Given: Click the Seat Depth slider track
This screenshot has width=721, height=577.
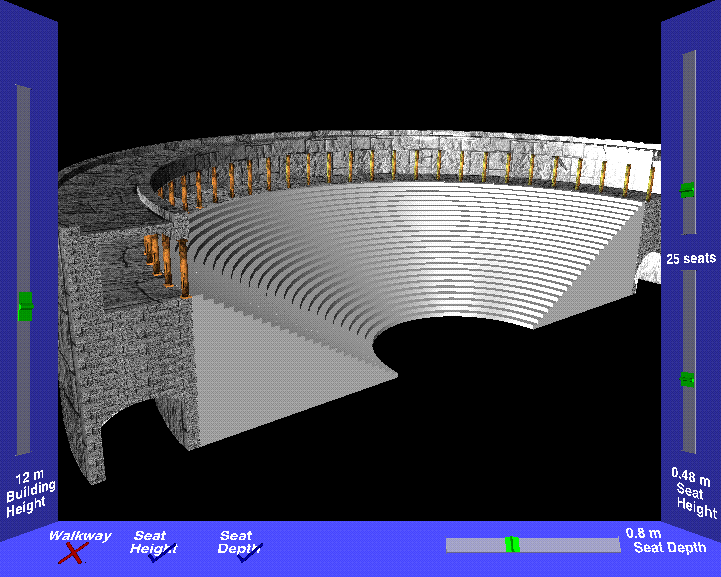Looking at the screenshot, I should tap(533, 545).
